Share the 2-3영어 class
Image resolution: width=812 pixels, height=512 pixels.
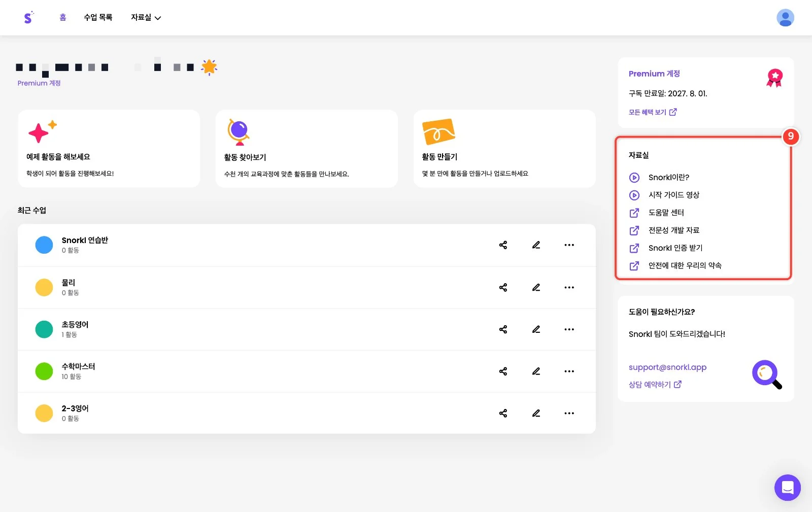pos(503,413)
